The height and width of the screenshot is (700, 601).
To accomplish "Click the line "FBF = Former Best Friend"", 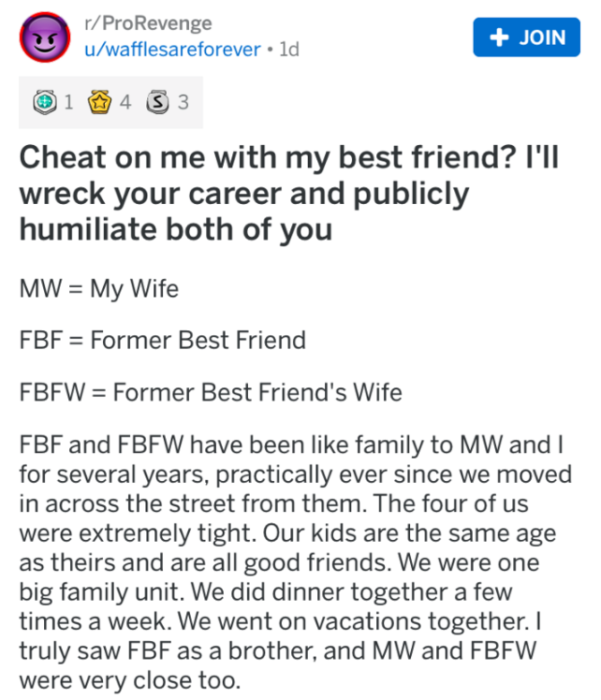I will click(x=162, y=339).
